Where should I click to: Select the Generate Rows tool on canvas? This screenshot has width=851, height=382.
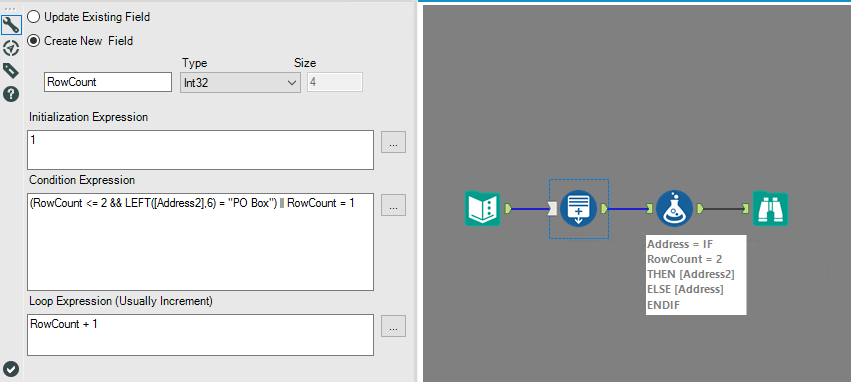(579, 208)
